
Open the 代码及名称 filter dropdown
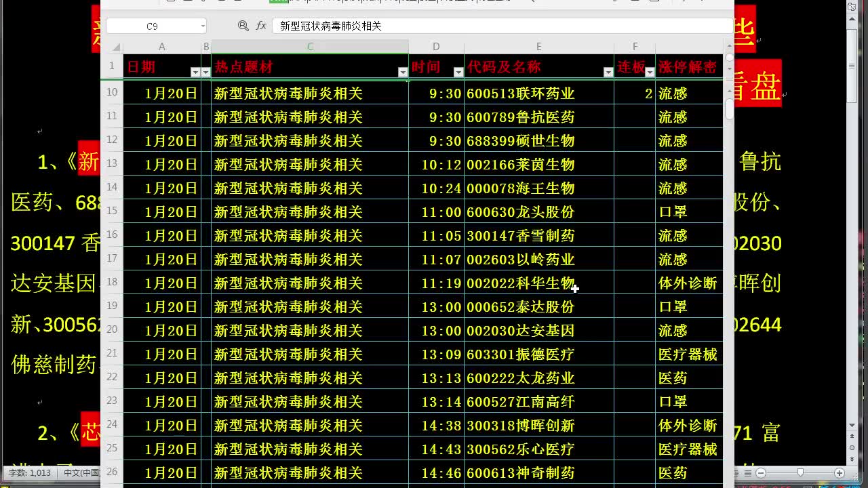pos(608,72)
